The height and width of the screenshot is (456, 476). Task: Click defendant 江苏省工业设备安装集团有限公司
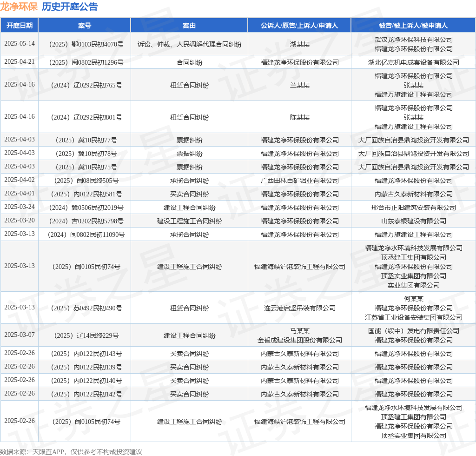(x=413, y=317)
